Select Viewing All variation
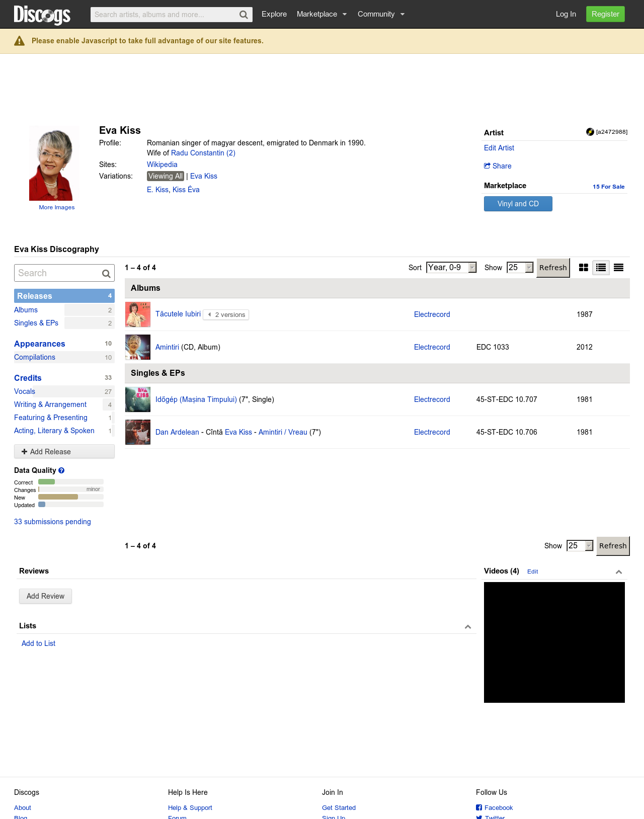Screen dimensions: 644x819 (166, 176)
